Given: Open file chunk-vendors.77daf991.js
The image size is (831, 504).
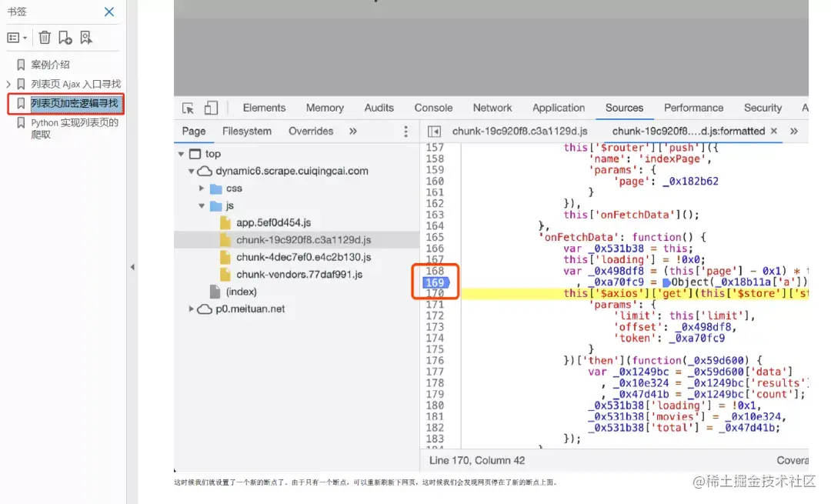Looking at the screenshot, I should [299, 275].
